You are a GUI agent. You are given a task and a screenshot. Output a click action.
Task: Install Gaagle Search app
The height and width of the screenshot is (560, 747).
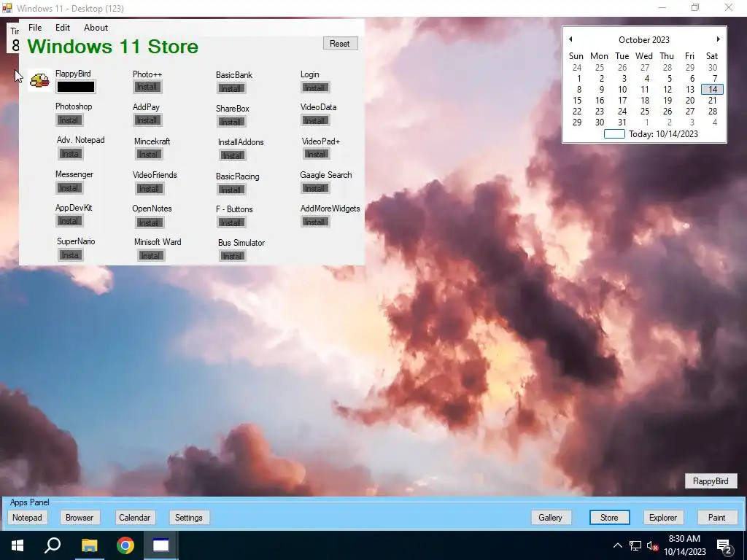coord(315,188)
